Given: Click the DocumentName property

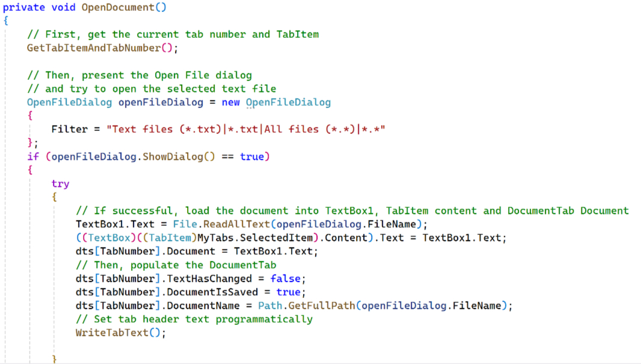Looking at the screenshot, I should pyautogui.click(x=203, y=306).
